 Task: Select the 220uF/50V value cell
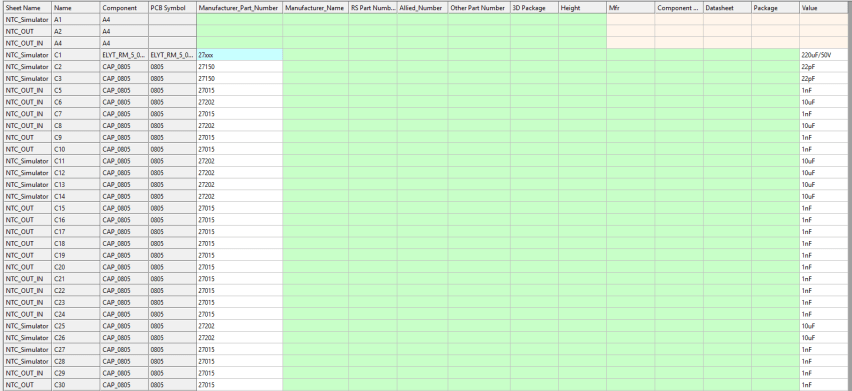(x=825, y=55)
